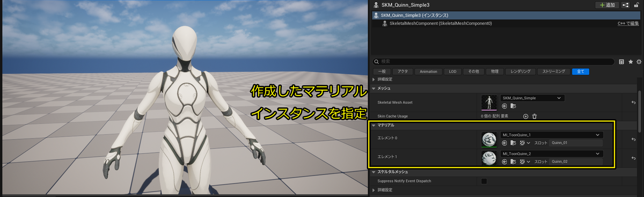The width and height of the screenshot is (644, 197).
Task: Open the details settings gear icon
Action: [638, 62]
